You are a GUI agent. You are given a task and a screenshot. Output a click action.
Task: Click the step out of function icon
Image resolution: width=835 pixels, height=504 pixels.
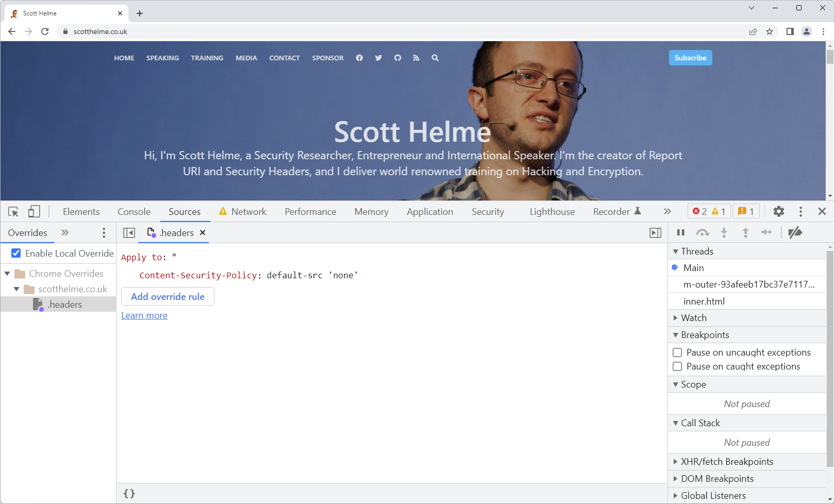[x=745, y=233]
